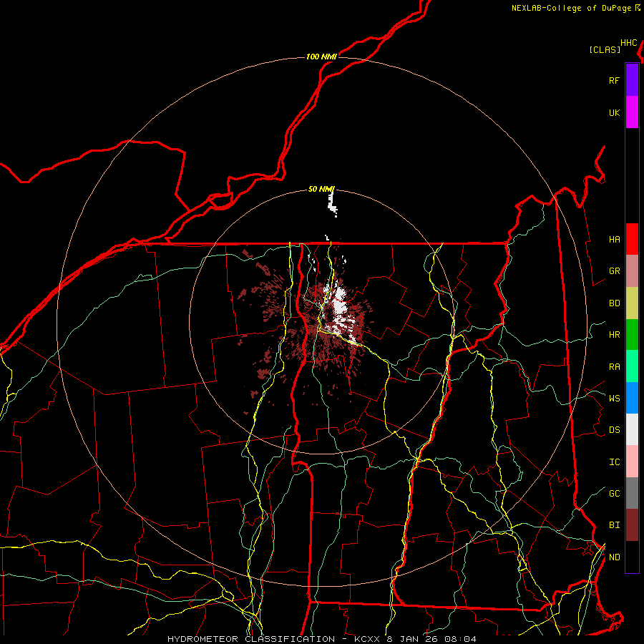Image resolution: width=644 pixels, height=644 pixels.
Task: Select the light pink IC legend swatch
Action: tap(632, 462)
